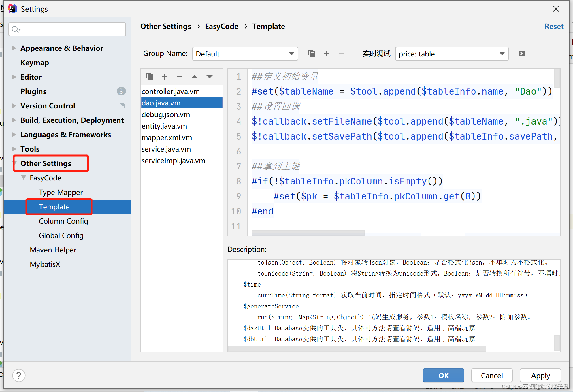Open Type Mapper settings
Screen dimensions: 573x392
[61, 192]
